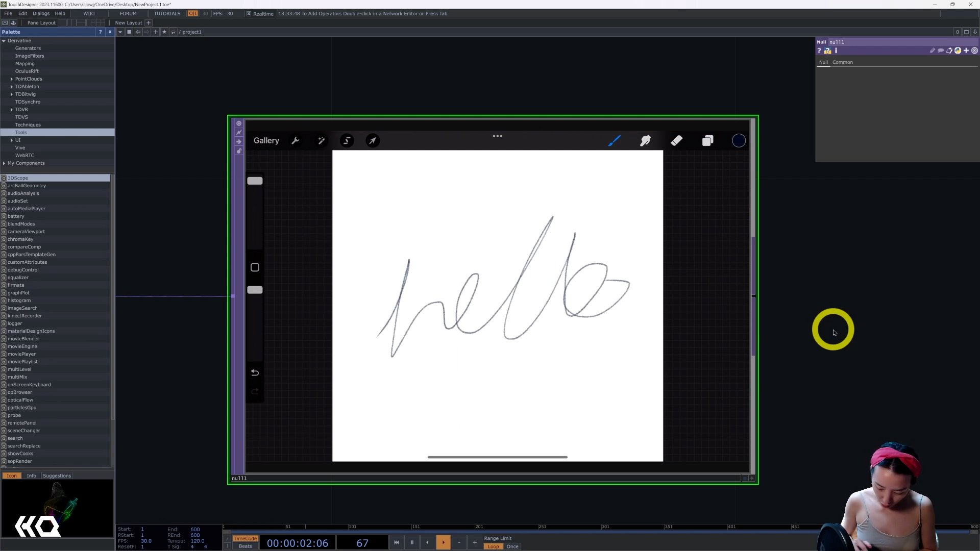Set range limit to Once
This screenshot has height=551, width=980.
(512, 546)
